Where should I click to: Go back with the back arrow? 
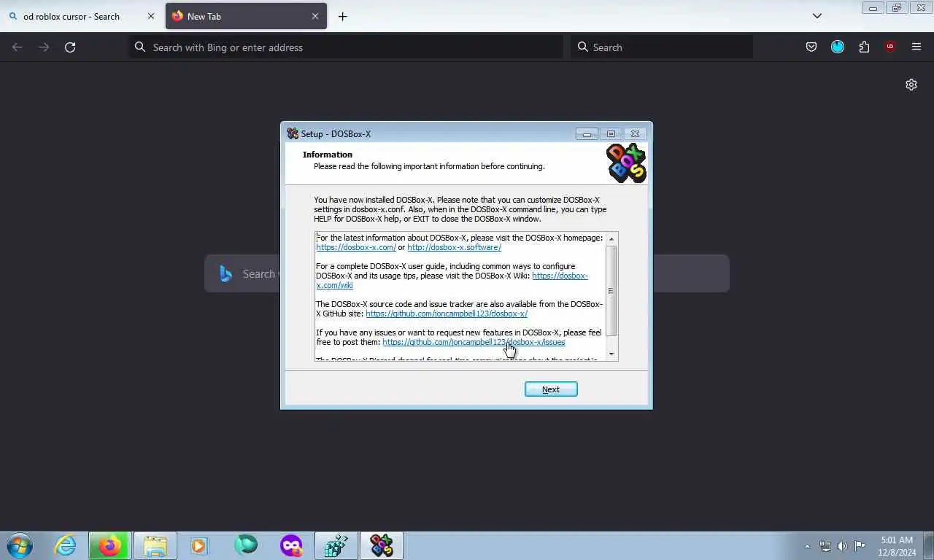pyautogui.click(x=18, y=47)
